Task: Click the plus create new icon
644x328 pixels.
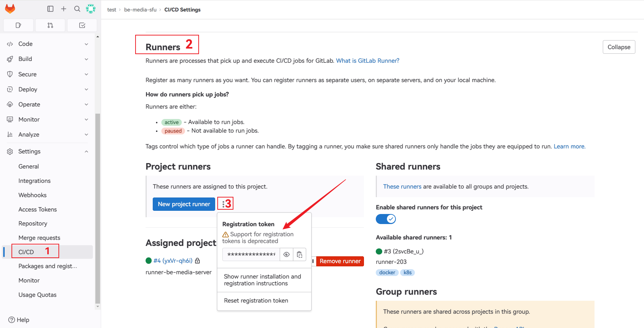Action: point(63,9)
